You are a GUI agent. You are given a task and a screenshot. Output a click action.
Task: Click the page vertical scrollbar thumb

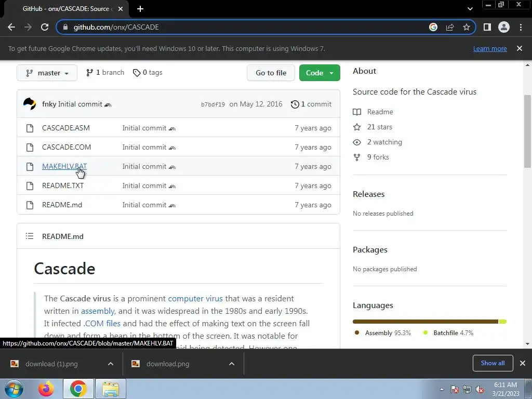527,130
